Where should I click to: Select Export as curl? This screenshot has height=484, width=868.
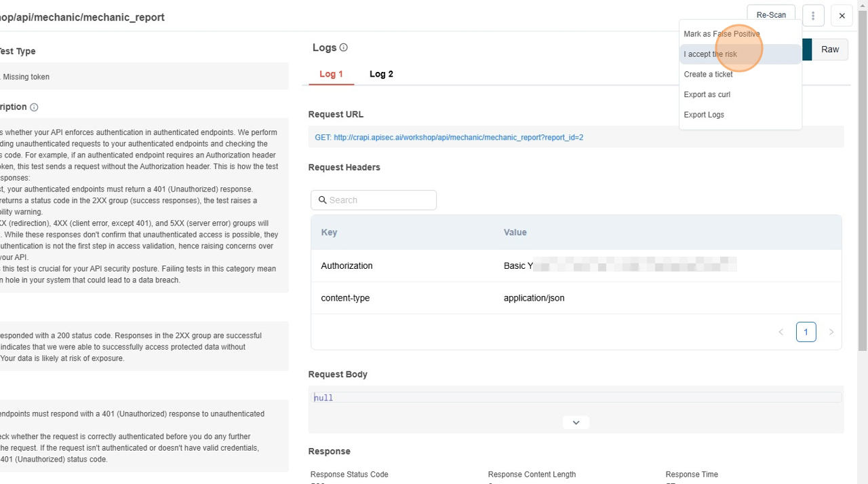(x=707, y=94)
